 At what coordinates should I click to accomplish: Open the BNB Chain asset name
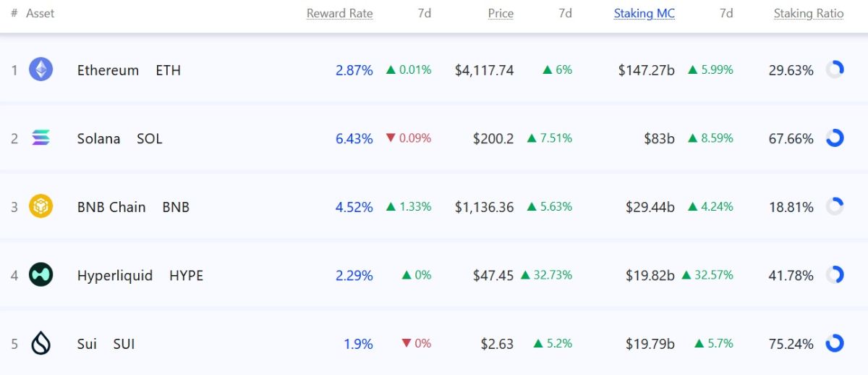coord(111,207)
